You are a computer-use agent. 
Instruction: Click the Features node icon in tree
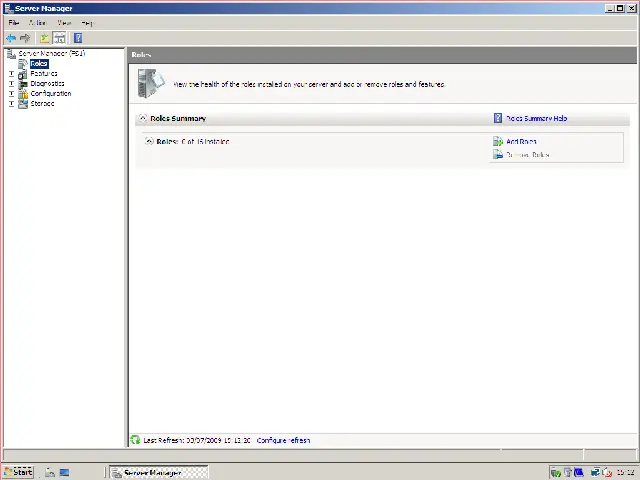23,74
